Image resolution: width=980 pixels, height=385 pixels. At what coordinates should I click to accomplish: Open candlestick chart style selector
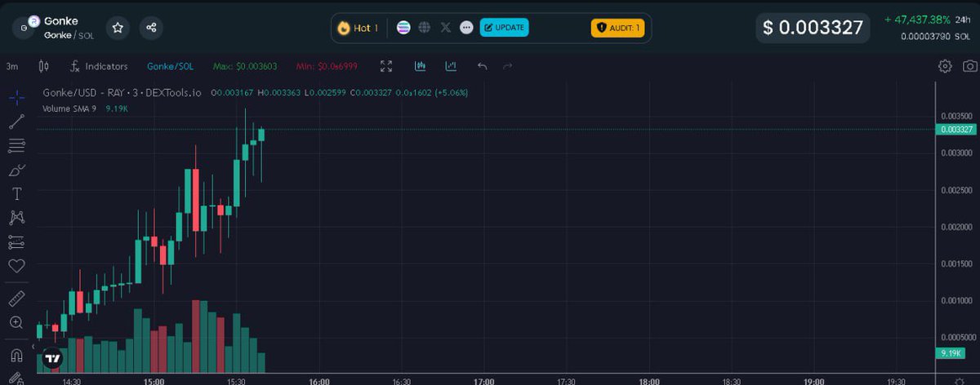43,66
